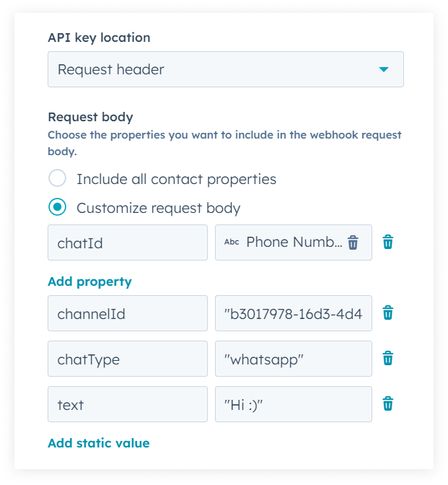Click the channelId value field with b3017978
This screenshot has height=485, width=448.
click(x=294, y=313)
